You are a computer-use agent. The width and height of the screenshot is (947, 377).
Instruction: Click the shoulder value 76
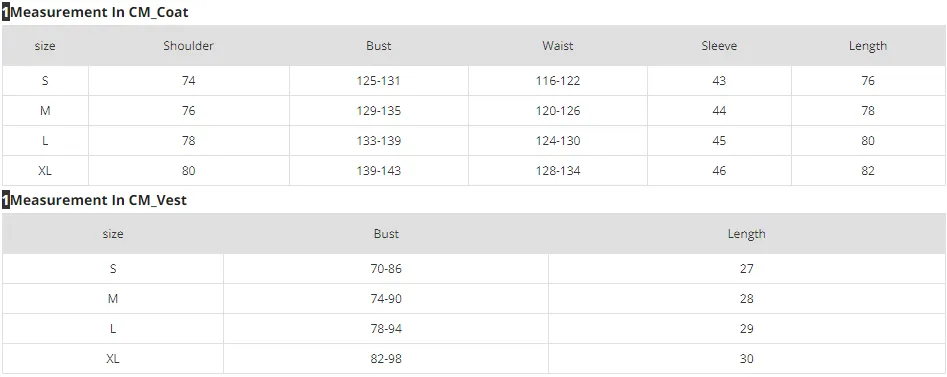click(188, 111)
